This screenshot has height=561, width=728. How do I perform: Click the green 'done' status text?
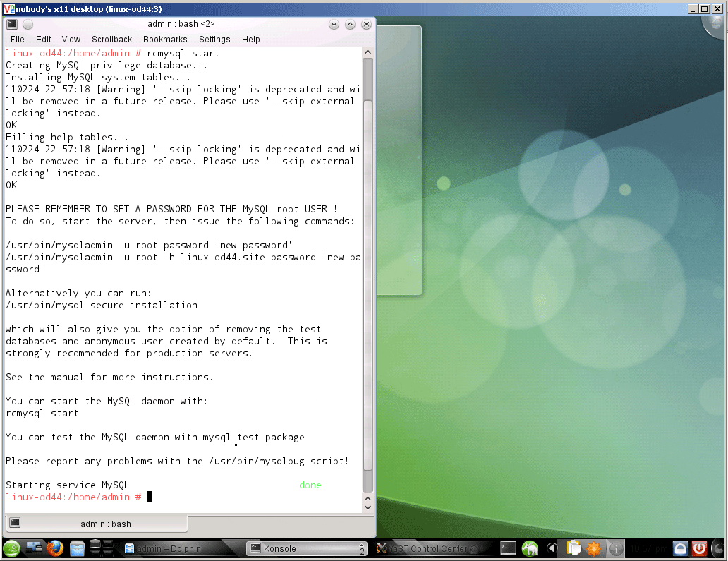(x=310, y=485)
